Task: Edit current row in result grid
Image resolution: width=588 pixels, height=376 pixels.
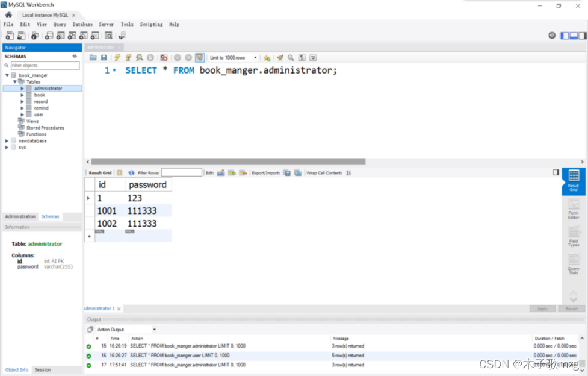Action: click(221, 173)
